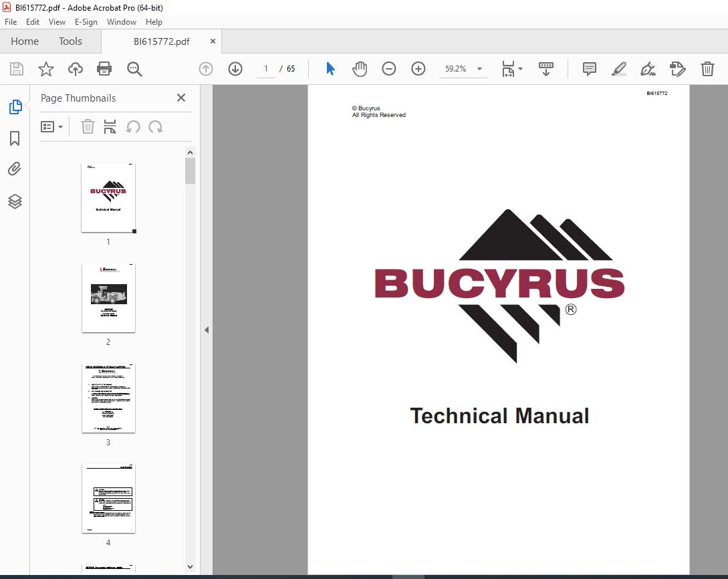Click thumbnails scrollbar down arrow
The height and width of the screenshot is (579, 728).
pos(190,566)
